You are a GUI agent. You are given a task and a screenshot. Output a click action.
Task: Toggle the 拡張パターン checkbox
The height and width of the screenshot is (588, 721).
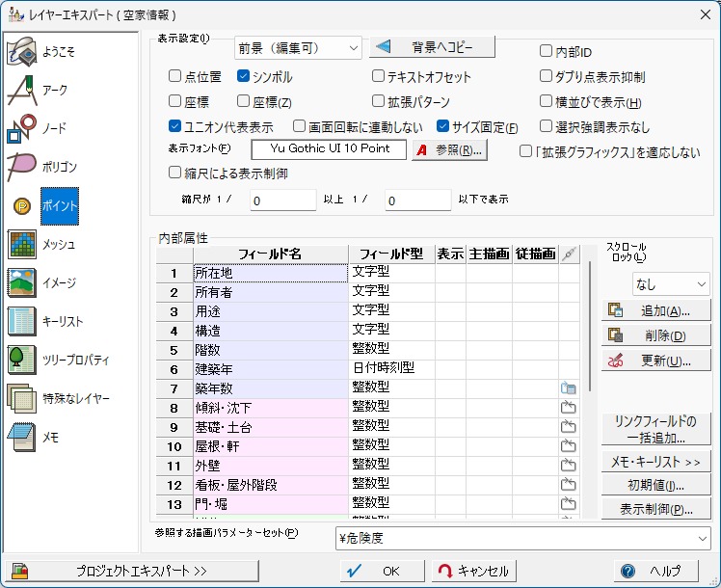[x=378, y=100]
